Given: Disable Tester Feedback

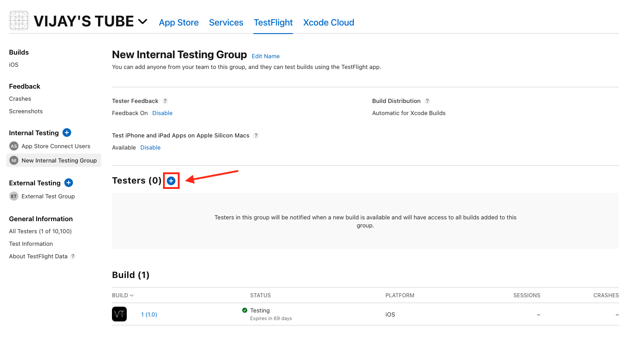Looking at the screenshot, I should click(x=162, y=113).
